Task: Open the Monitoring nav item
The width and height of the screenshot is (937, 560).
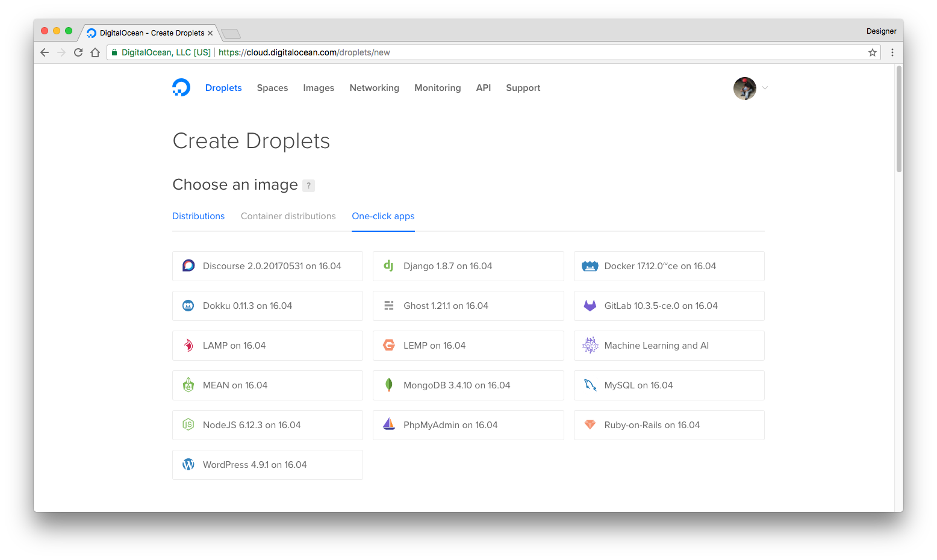Action: [438, 88]
